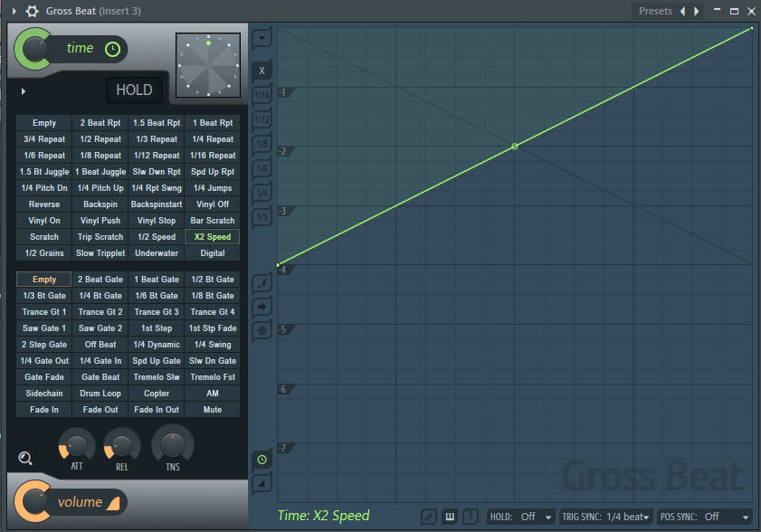Click the link icon in bottom bar
The width and height of the screenshot is (761, 532).
point(429,517)
